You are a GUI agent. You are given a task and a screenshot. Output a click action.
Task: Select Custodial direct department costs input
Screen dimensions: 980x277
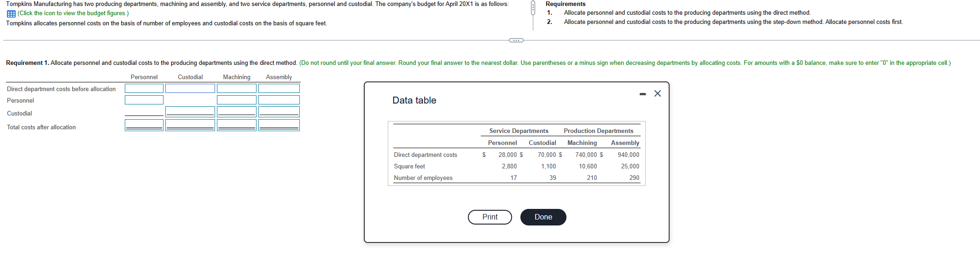pos(190,88)
